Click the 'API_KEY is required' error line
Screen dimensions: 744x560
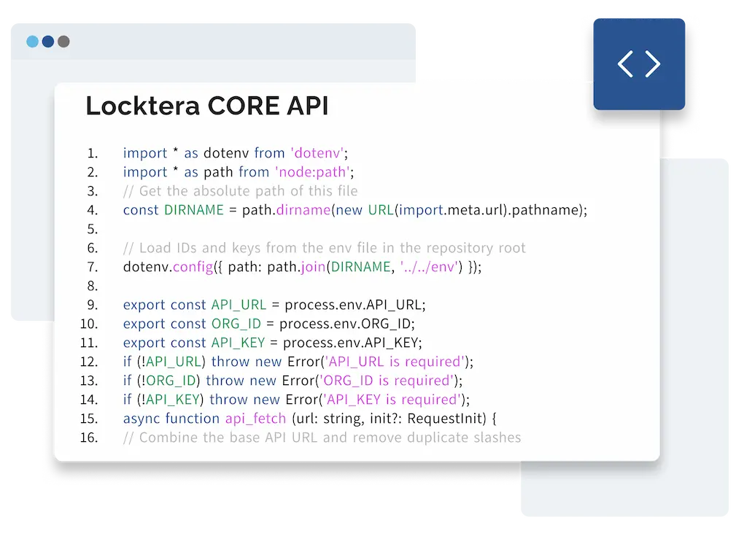click(297, 400)
